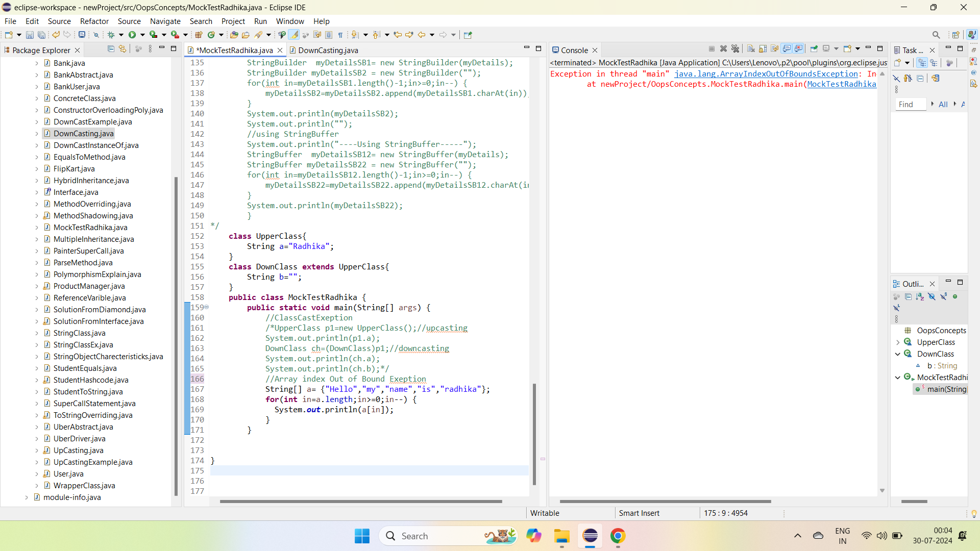Click the New Java Class icon
Viewport: 980px width, 551px height.
[211, 35]
